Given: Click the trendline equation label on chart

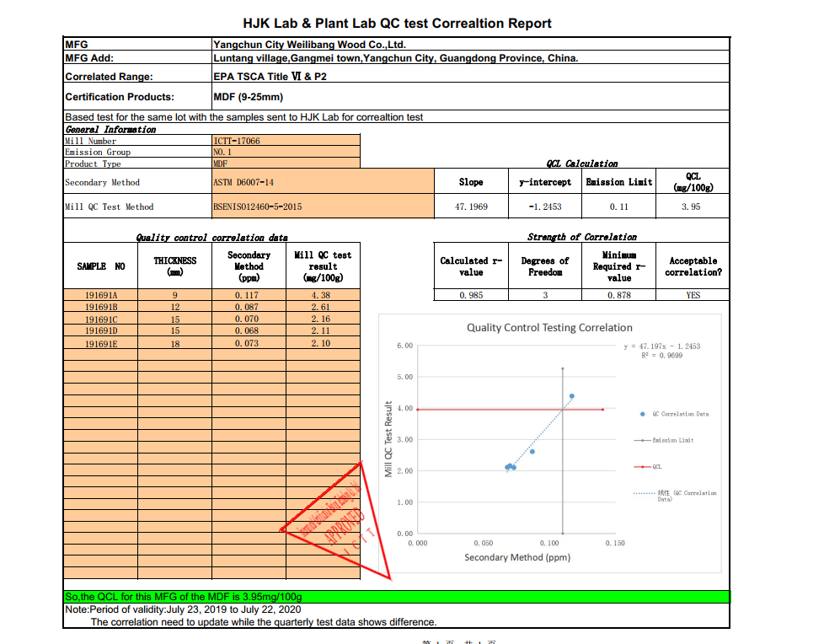Looking at the screenshot, I should [x=661, y=351].
